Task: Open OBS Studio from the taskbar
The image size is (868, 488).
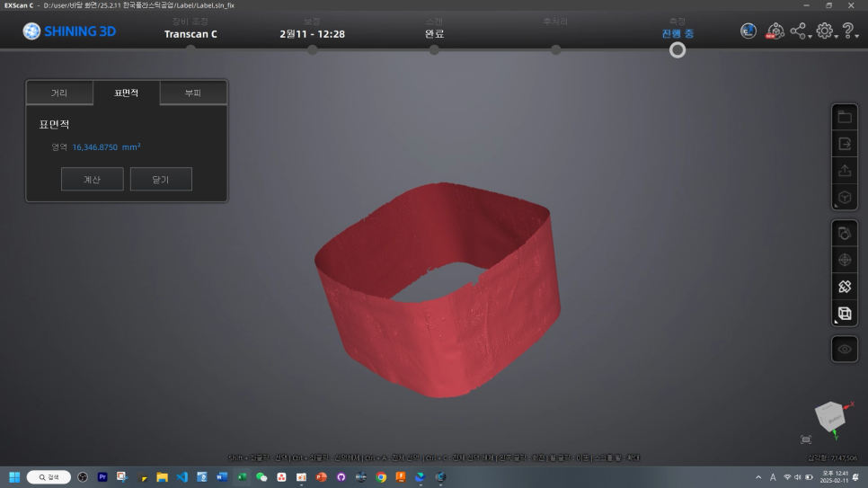Action: point(83,477)
